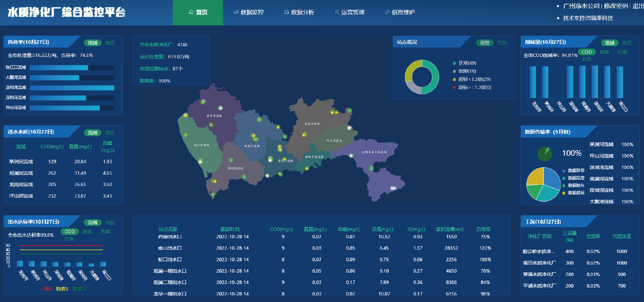Switch 负荷率 panel to 政区 view
644x302 pixels.
[110, 43]
